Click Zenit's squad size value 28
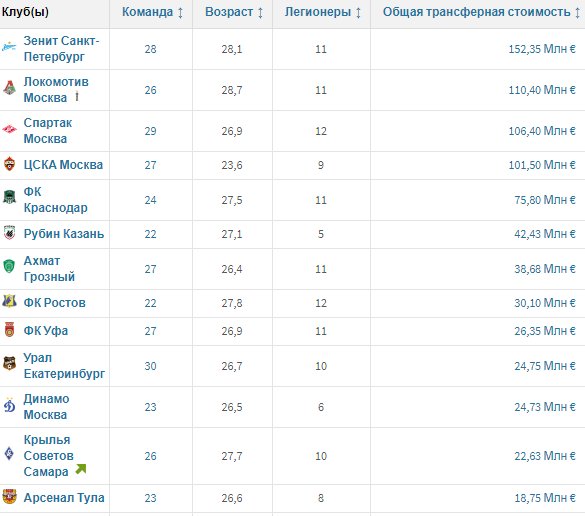The image size is (585, 516). coord(150,49)
